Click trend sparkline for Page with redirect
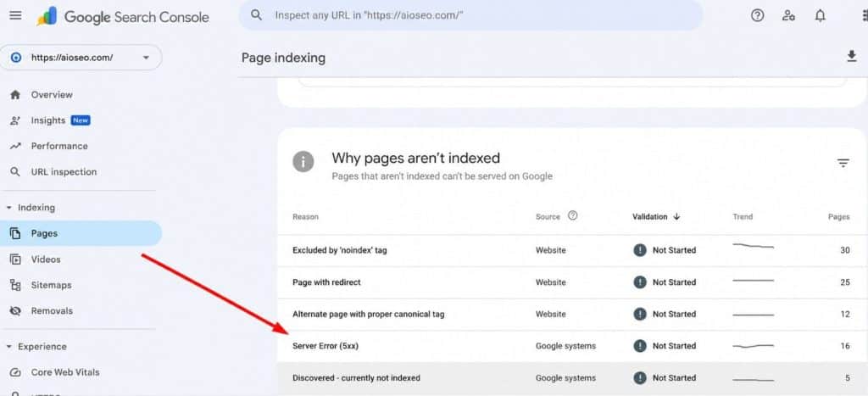The width and height of the screenshot is (868, 396). pos(753,280)
